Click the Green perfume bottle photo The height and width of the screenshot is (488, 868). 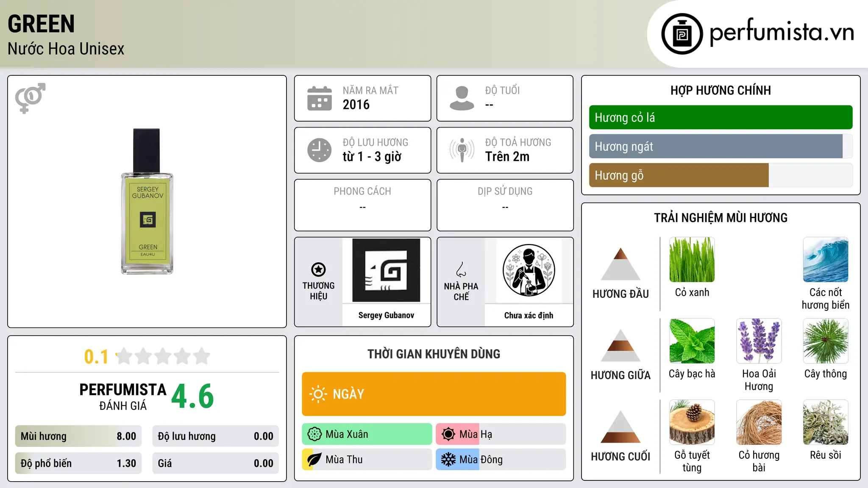(147, 201)
